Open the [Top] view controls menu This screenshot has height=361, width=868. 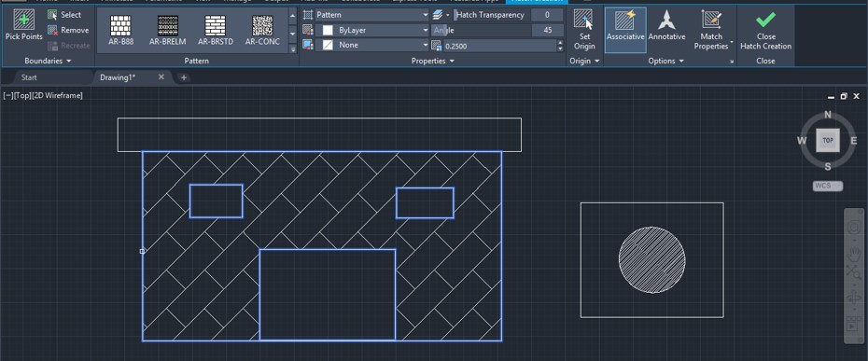click(x=22, y=96)
